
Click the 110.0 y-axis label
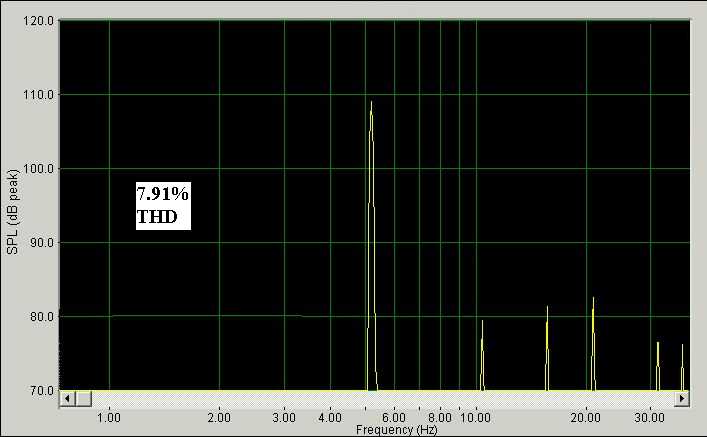[x=38, y=95]
